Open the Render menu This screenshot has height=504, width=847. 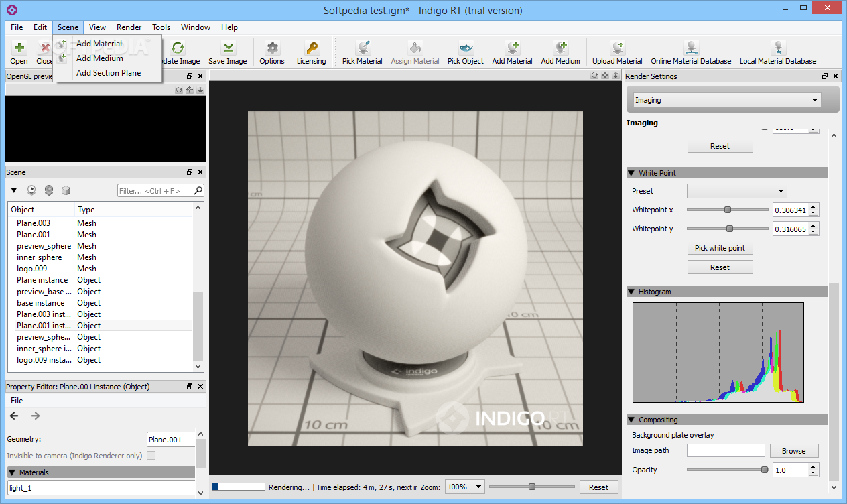pyautogui.click(x=129, y=27)
